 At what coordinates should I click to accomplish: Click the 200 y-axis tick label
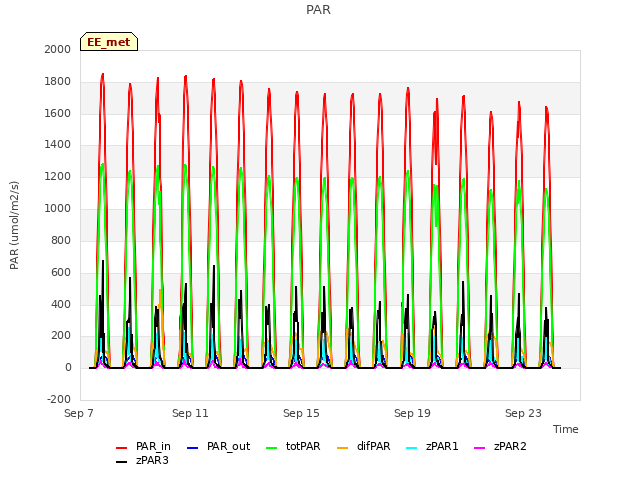click(61, 336)
